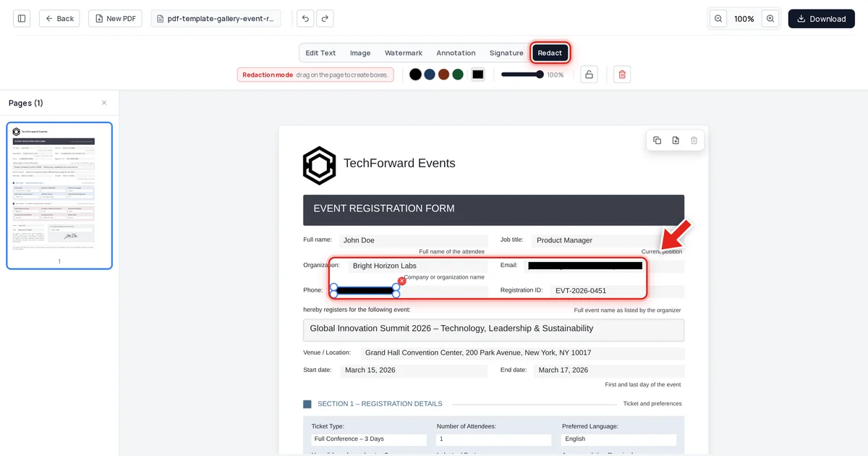Zoom out of the document
Viewport: 868px width, 456px height.
[718, 19]
